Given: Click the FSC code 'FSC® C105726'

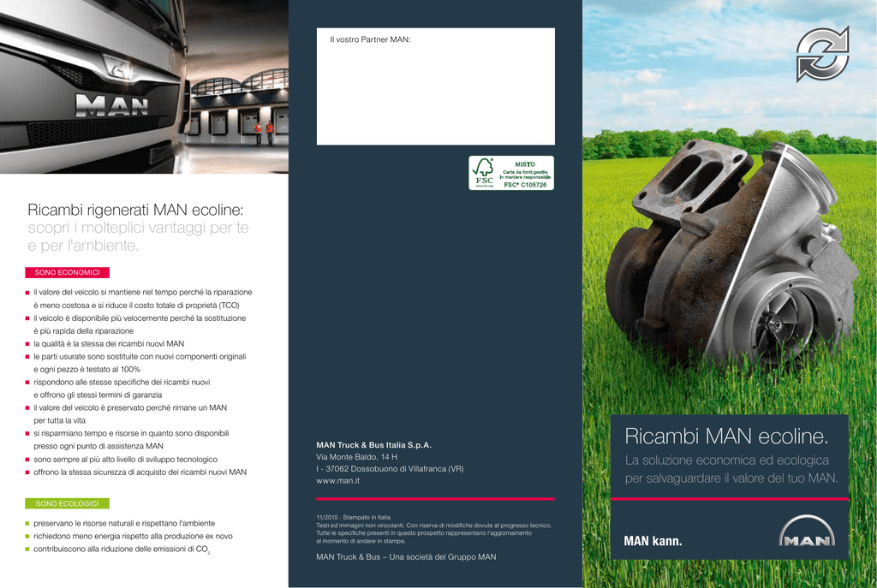Looking at the screenshot, I should point(525,185).
